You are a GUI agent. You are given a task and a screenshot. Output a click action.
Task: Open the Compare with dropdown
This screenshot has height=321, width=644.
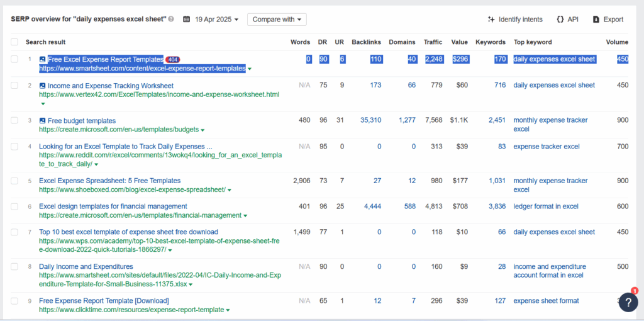[x=277, y=20]
